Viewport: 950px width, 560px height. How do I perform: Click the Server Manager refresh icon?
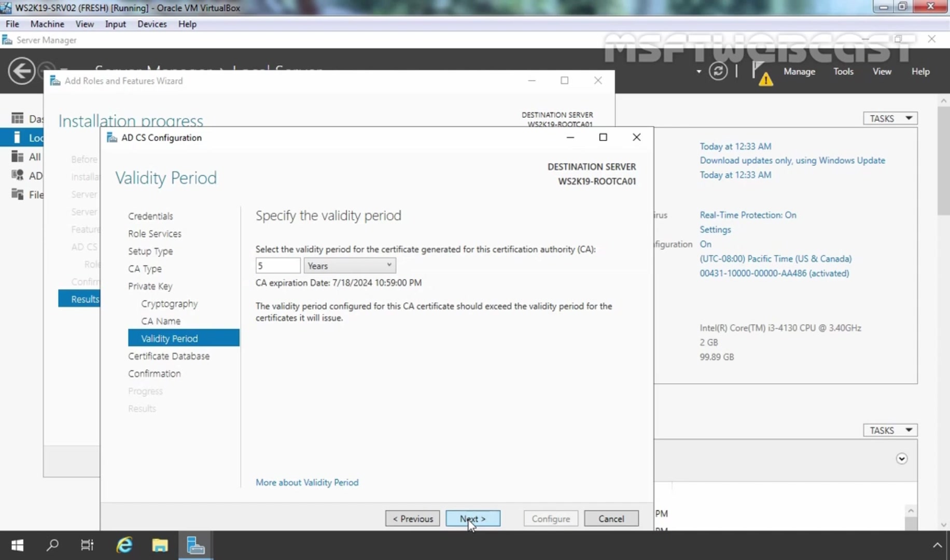(x=718, y=71)
